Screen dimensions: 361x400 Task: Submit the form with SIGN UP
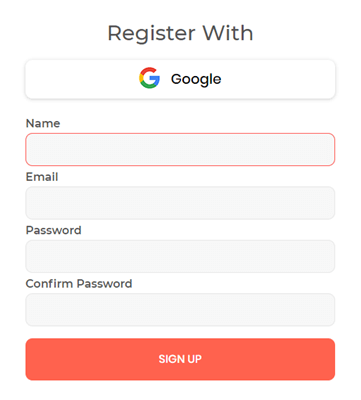180,359
